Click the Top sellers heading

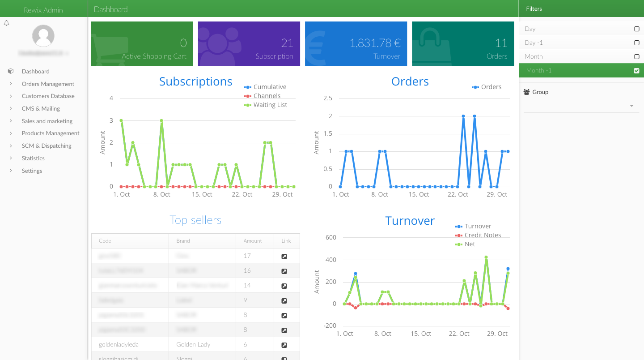195,220
